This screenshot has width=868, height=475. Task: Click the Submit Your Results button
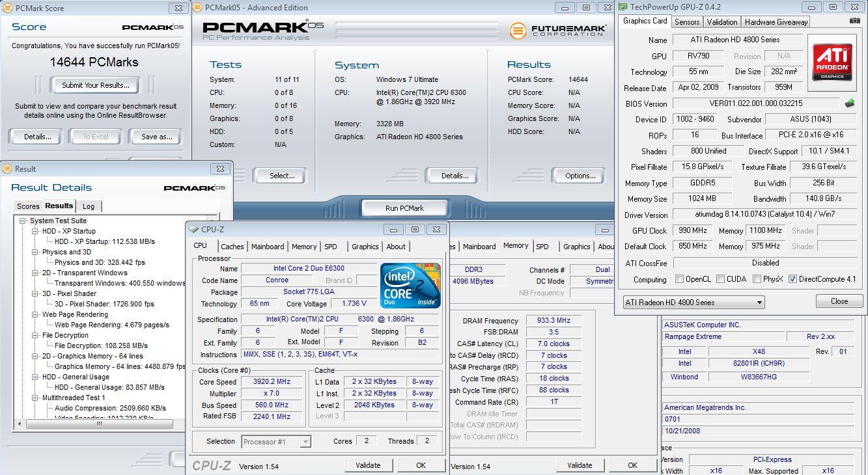point(96,85)
